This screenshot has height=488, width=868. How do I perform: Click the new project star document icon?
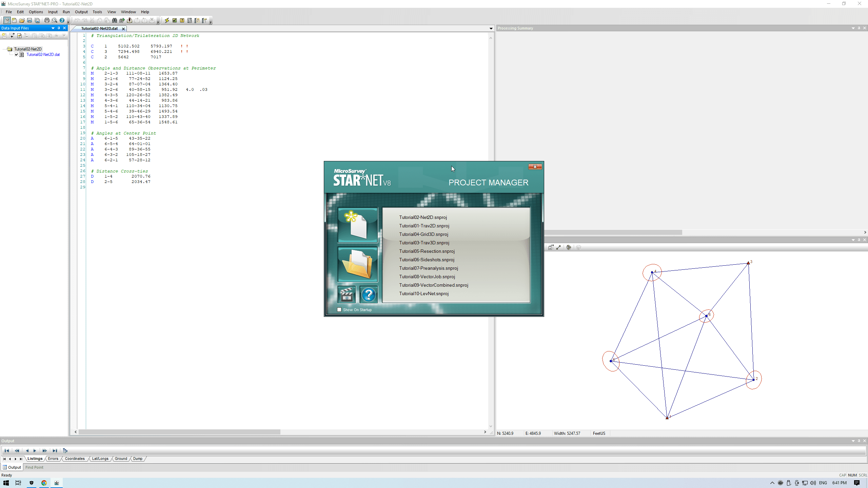tap(357, 225)
